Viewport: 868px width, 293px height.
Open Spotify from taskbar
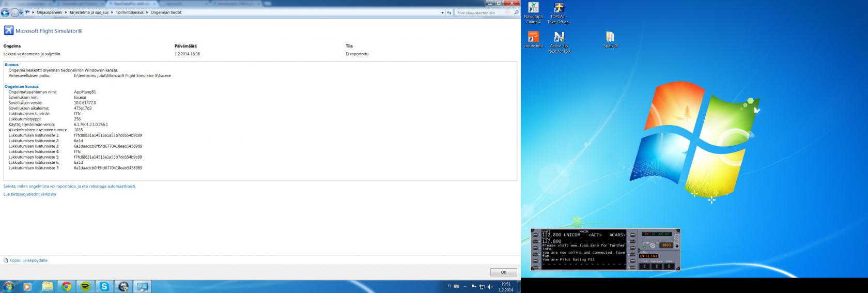point(85,286)
